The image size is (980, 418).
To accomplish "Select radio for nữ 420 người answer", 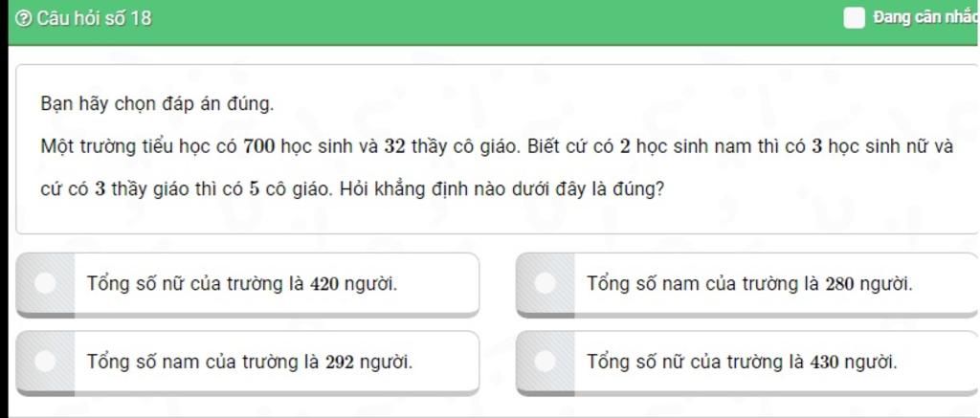I will tap(45, 283).
